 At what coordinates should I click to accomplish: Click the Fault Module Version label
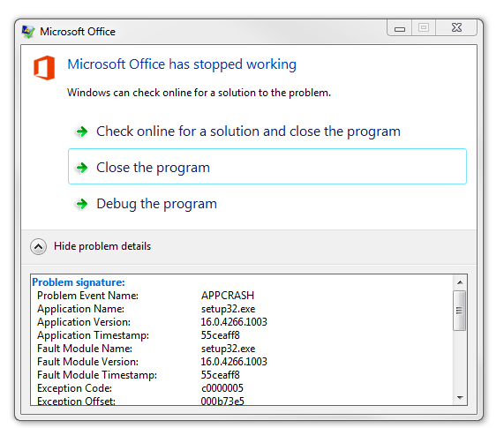coord(87,362)
